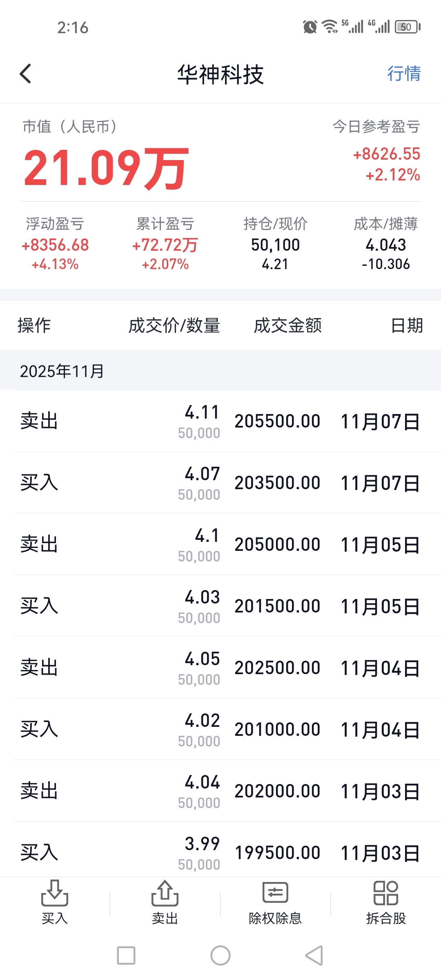Tap the back arrow icon
The height and width of the screenshot is (980, 441).
[x=25, y=74]
